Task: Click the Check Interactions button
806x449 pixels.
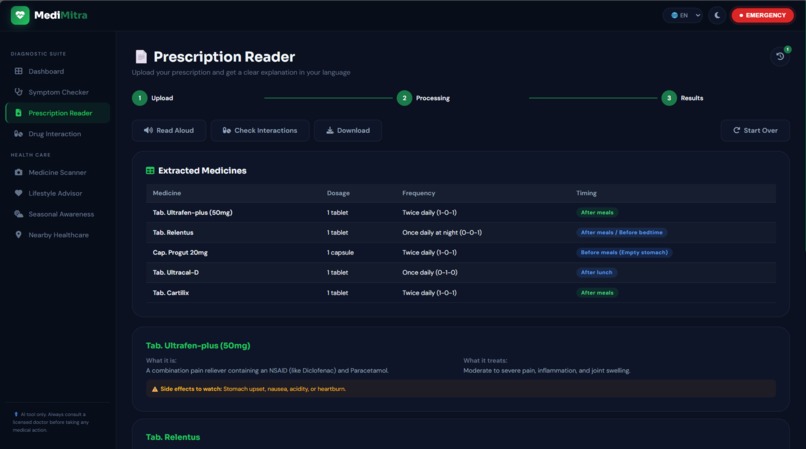Action: 260,131
